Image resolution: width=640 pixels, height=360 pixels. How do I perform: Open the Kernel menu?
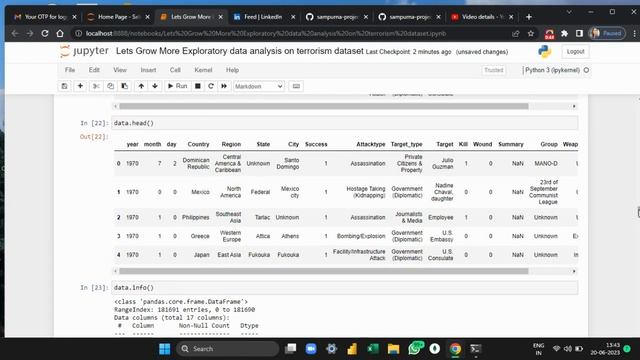(203, 70)
